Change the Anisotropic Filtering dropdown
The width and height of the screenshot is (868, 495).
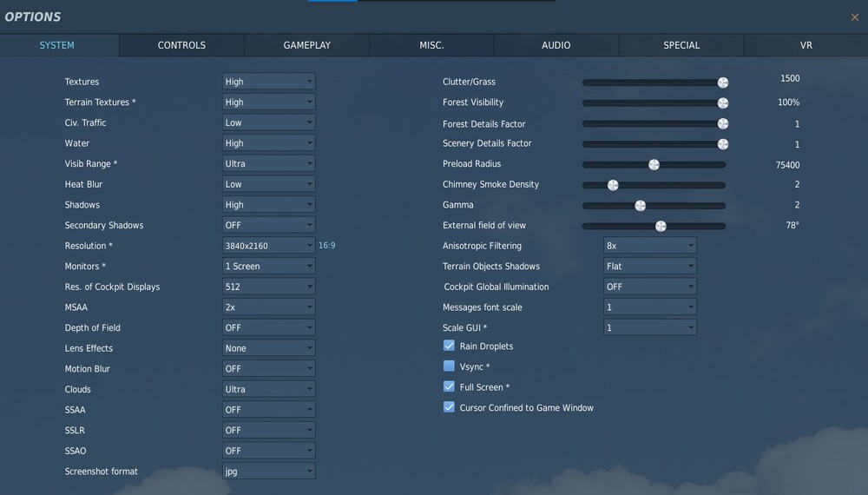pyautogui.click(x=650, y=245)
